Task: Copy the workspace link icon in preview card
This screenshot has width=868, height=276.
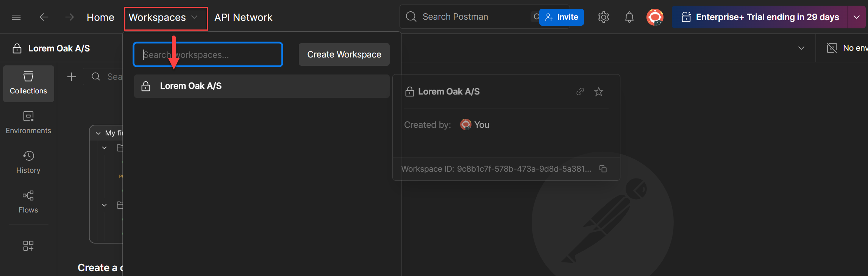Action: pyautogui.click(x=580, y=91)
